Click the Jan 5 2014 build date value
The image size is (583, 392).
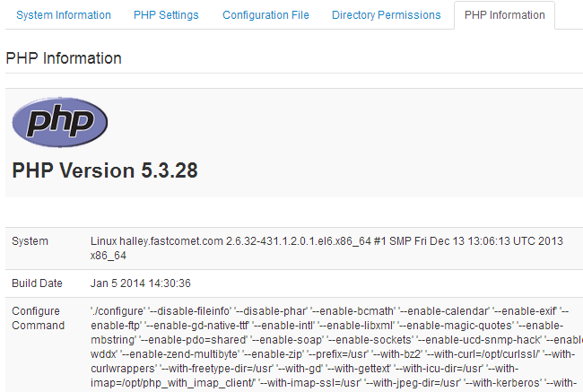pyautogui.click(x=141, y=283)
